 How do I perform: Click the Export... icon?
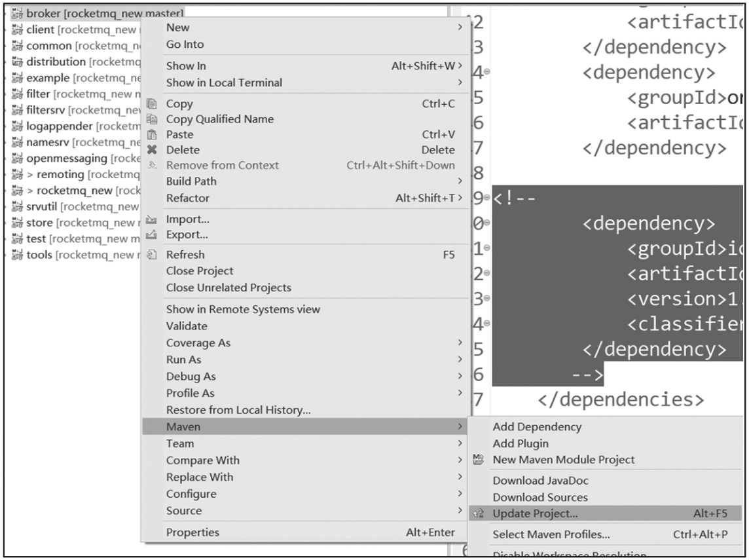(151, 234)
